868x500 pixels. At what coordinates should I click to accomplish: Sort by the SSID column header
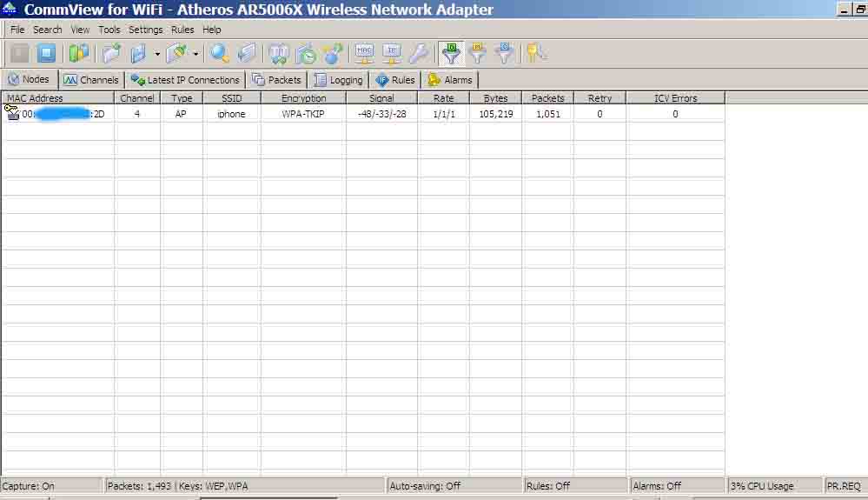coord(232,98)
